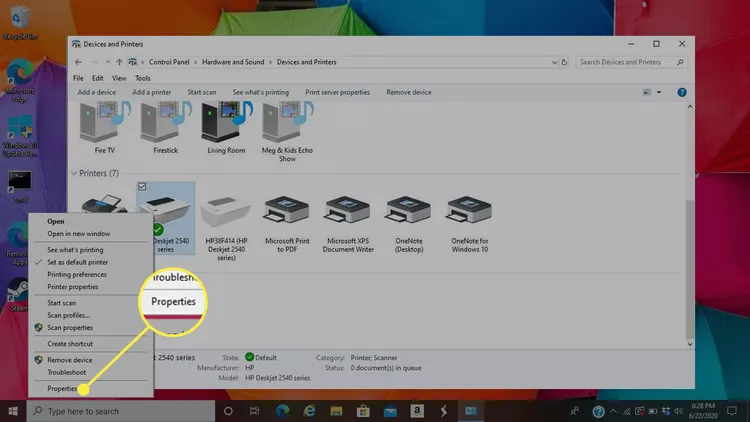Viewport: 750px width, 422px height.
Task: Toggle checkbox on selected Deskjet 2540 printer
Action: [141, 187]
